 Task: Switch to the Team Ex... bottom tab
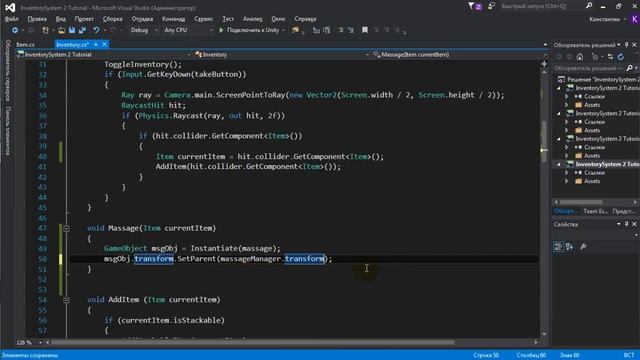pyautogui.click(x=595, y=211)
